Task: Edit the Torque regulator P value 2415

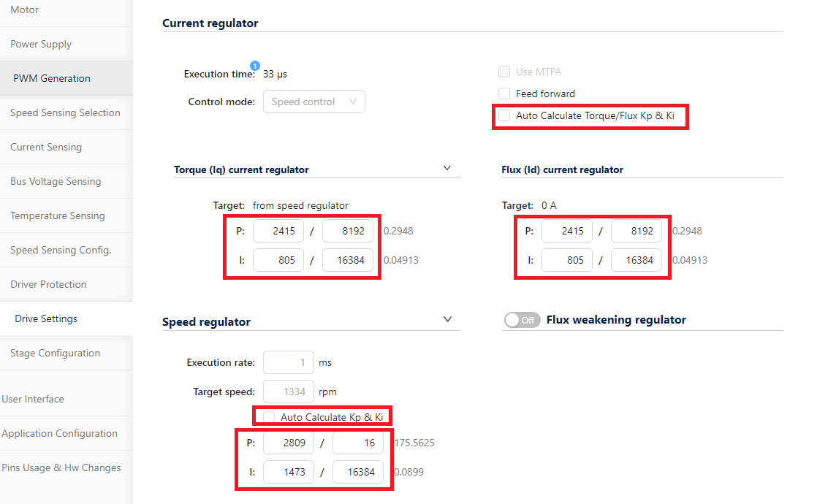Action: click(x=278, y=230)
